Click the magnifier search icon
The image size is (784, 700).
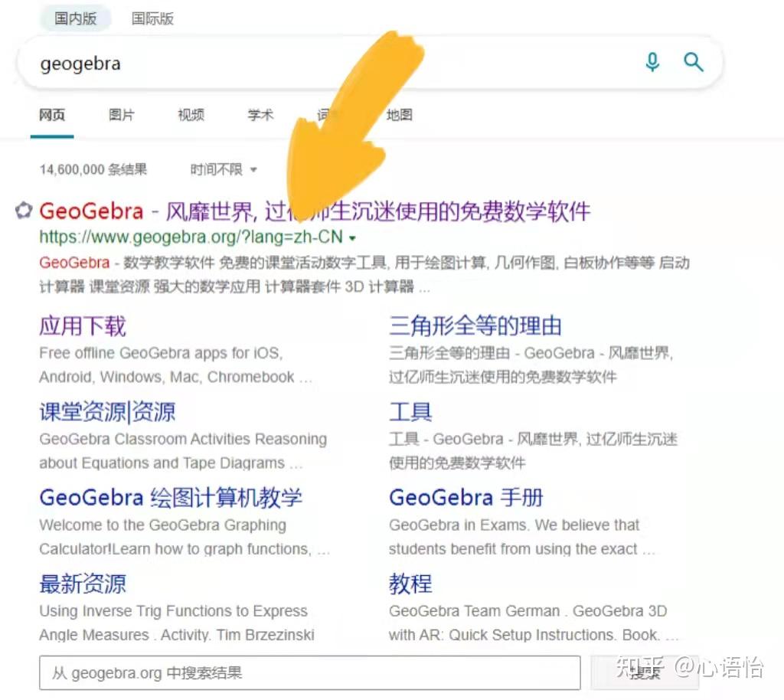point(693,63)
